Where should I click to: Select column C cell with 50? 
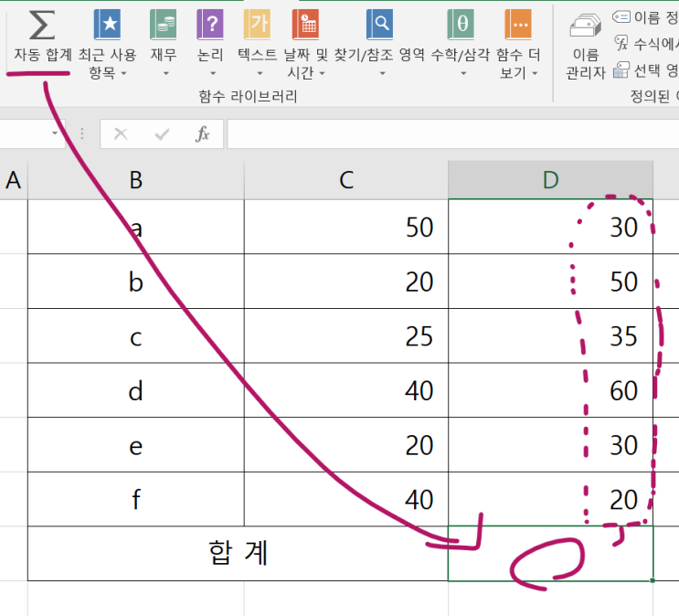pos(346,227)
